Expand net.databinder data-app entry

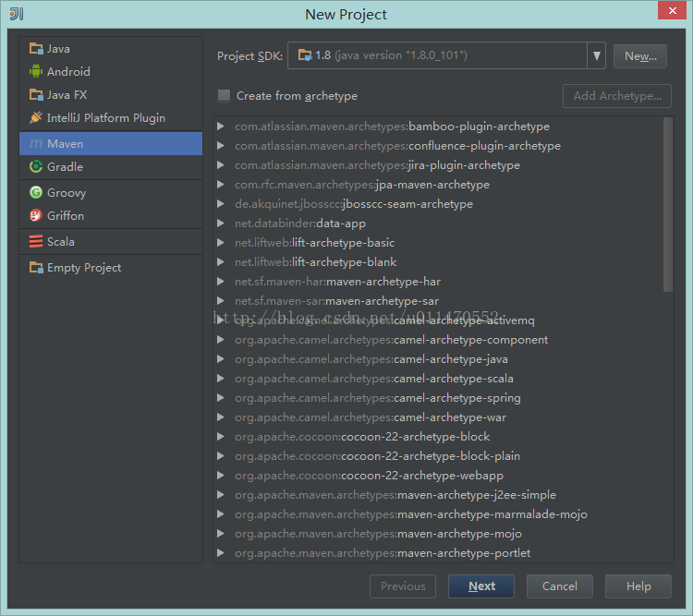click(221, 223)
